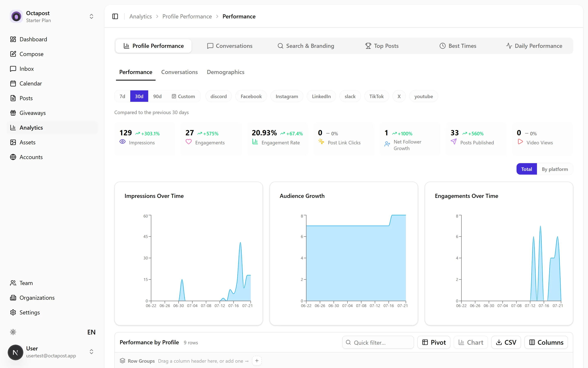
Task: Click the Octapost logo avatar
Action: click(16, 16)
